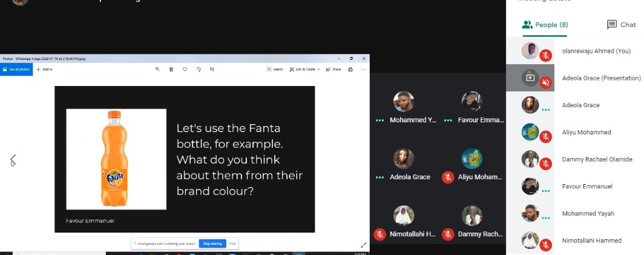Go to previous photo with left arrow
644x255 pixels.
[x=13, y=159]
